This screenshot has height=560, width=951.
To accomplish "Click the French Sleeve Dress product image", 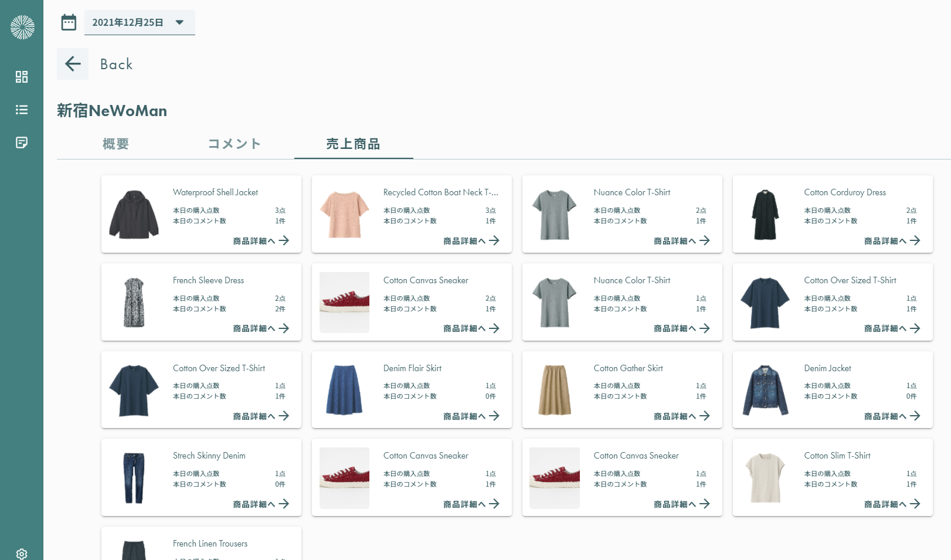I will (x=134, y=301).
